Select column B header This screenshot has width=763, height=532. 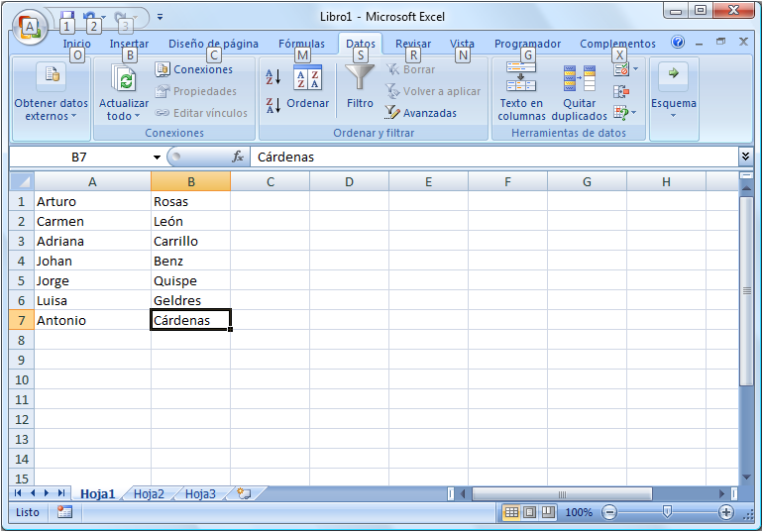point(190,181)
